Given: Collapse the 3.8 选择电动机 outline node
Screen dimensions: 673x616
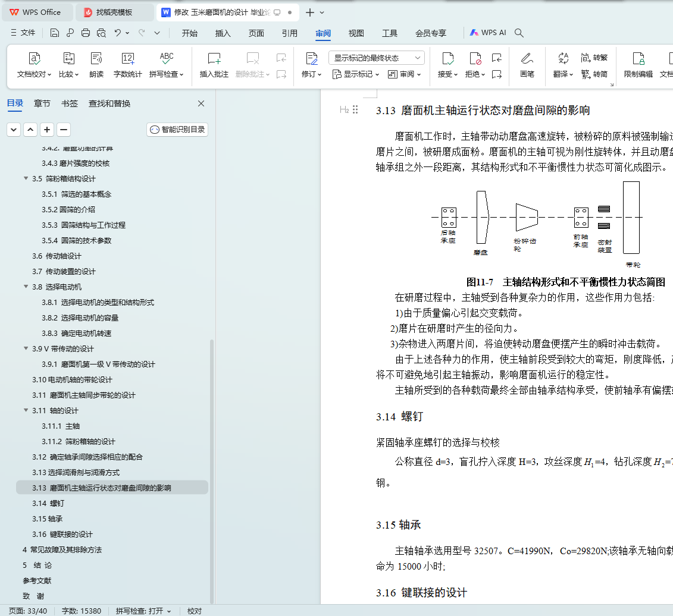Looking at the screenshot, I should coord(26,287).
